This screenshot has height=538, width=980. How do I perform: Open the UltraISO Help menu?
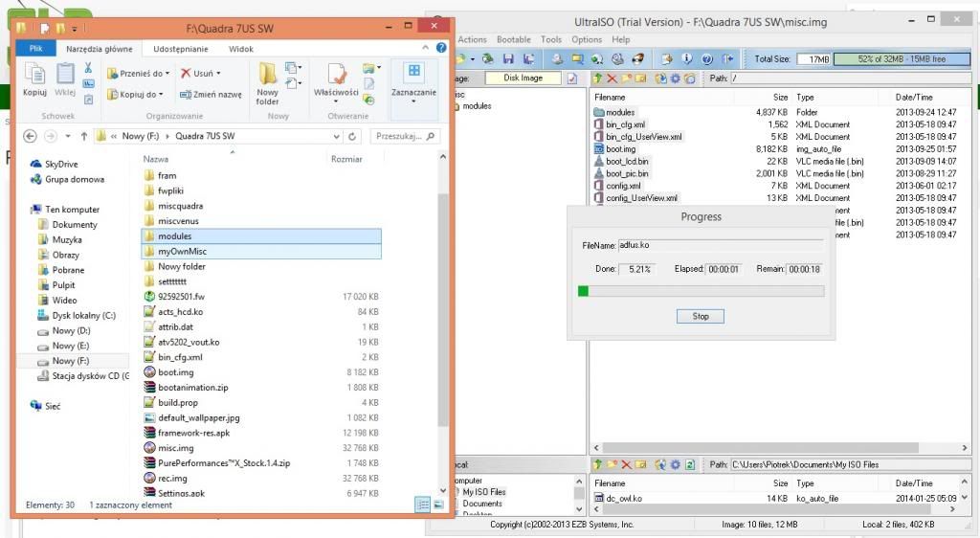620,39
